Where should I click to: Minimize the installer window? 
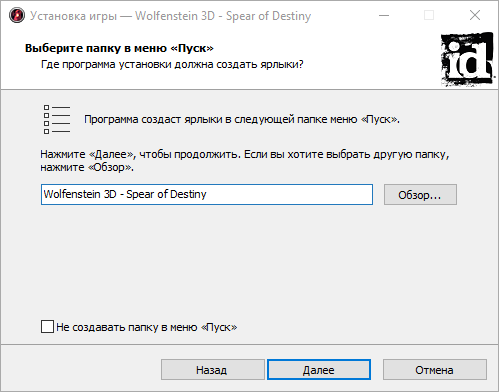(384, 15)
